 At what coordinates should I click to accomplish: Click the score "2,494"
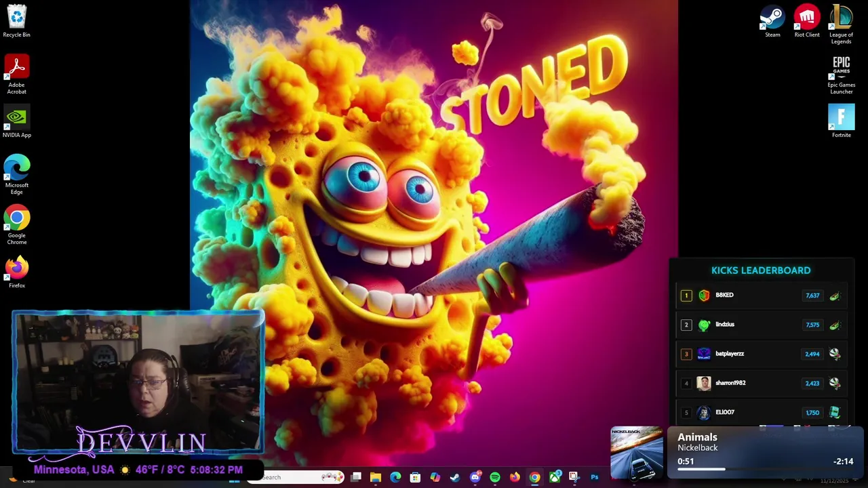[812, 354]
